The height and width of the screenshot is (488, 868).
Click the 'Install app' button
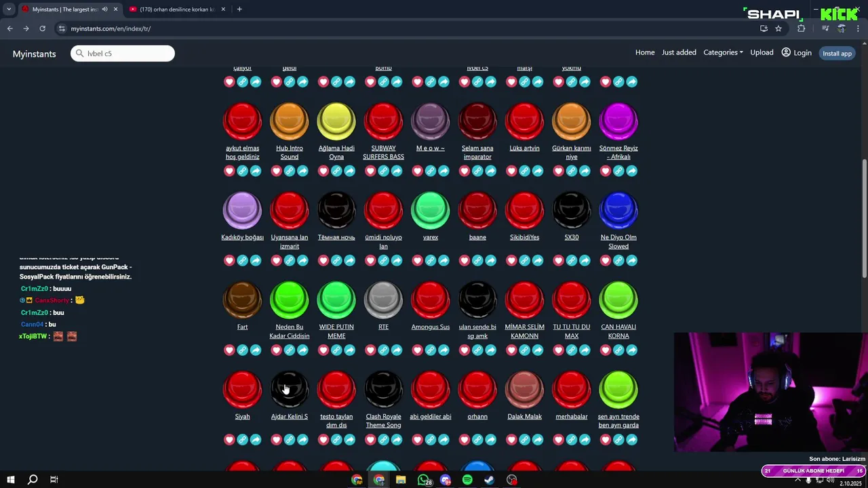pos(837,54)
